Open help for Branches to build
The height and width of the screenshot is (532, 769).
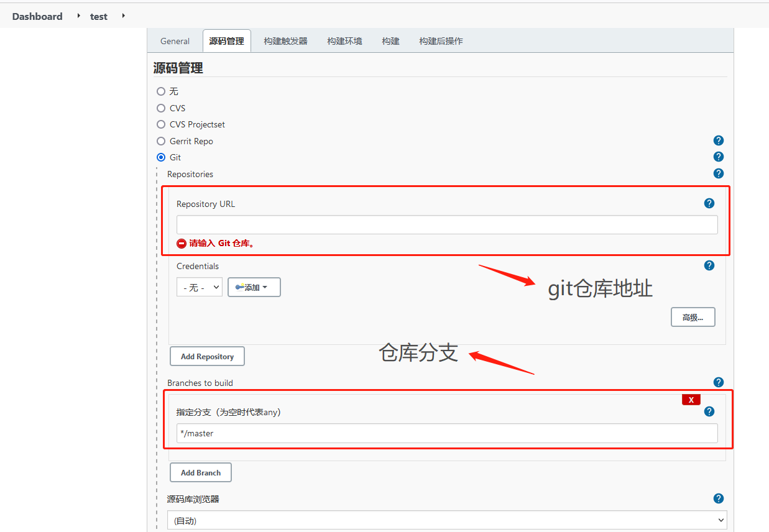719,382
